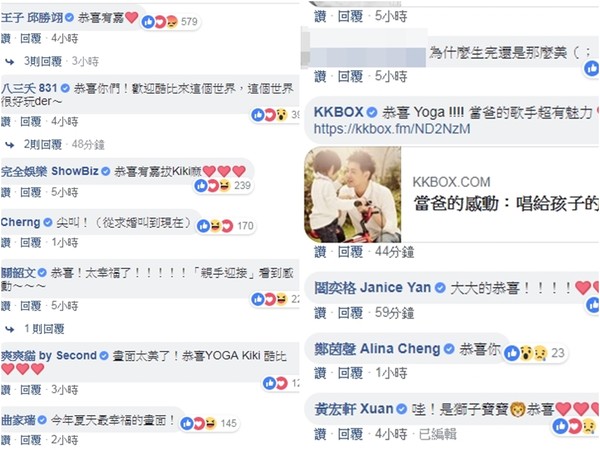Image resolution: width=600 pixels, height=450 pixels.
Task: Open KKBOX article thumbnail image
Action: [x=353, y=195]
